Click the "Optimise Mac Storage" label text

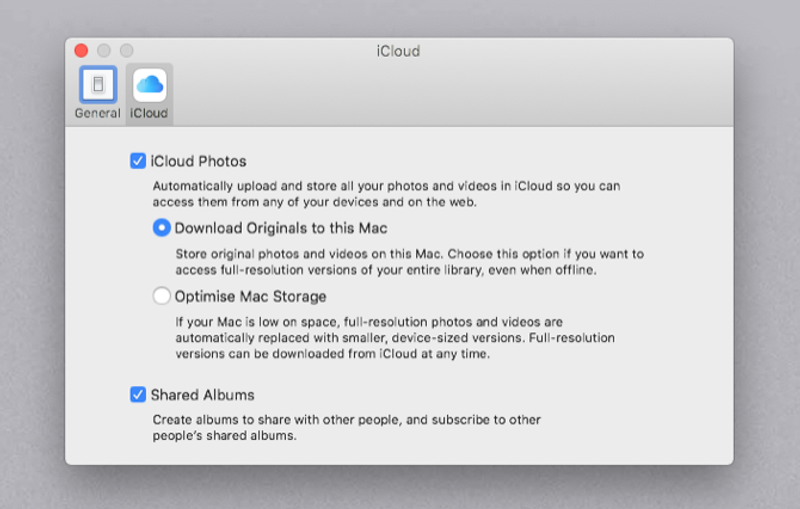tap(250, 296)
